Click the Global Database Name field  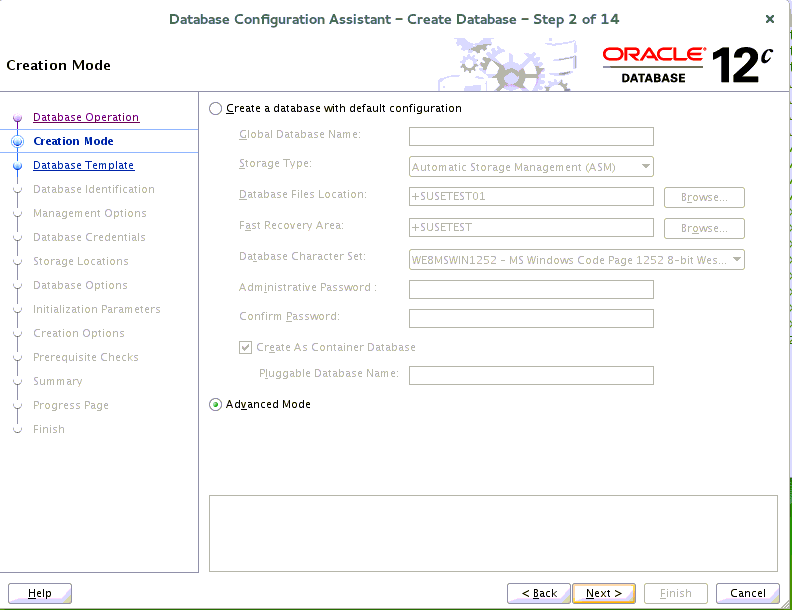(531, 137)
